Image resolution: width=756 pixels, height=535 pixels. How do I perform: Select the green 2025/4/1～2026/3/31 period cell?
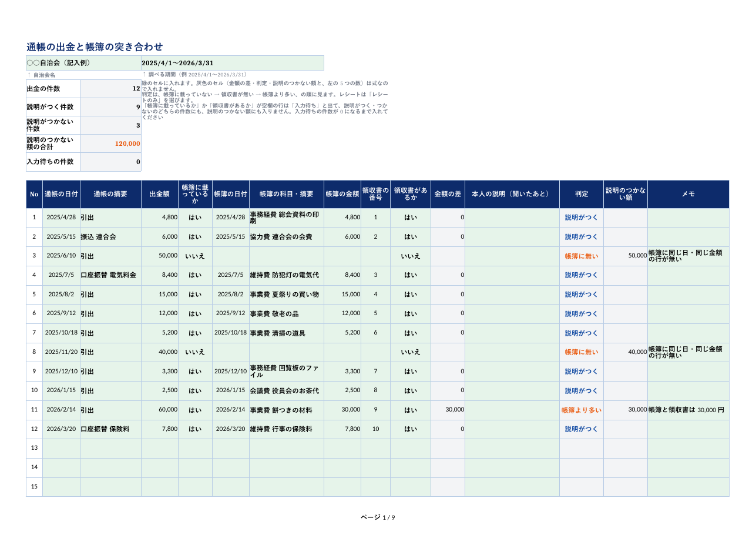233,63
